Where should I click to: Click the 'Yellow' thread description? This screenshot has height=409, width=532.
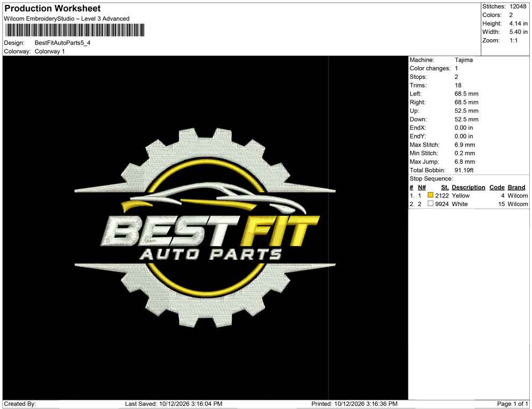coord(461,195)
